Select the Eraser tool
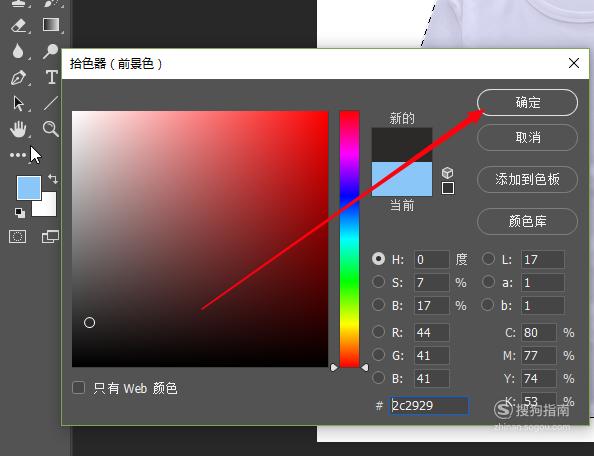Screen dimensions: 594x456 point(19,26)
